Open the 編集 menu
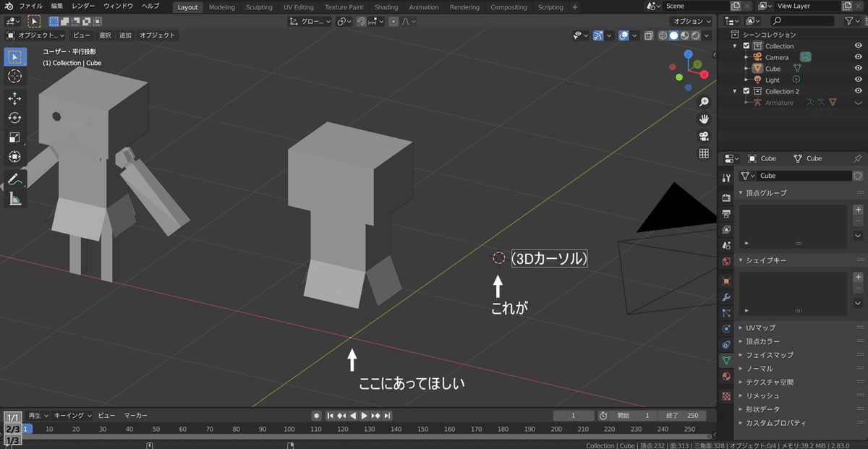The height and width of the screenshot is (449, 868). click(57, 7)
